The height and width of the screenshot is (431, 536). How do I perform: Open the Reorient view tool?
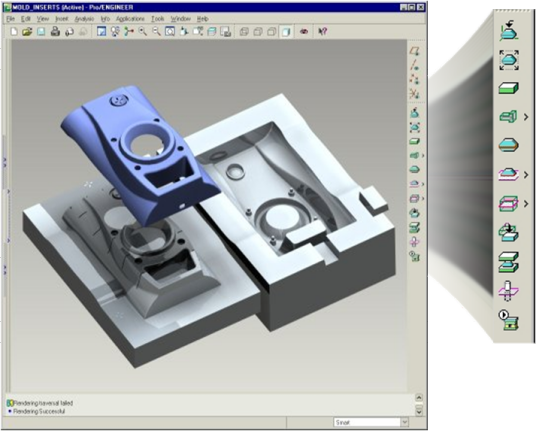(x=184, y=32)
